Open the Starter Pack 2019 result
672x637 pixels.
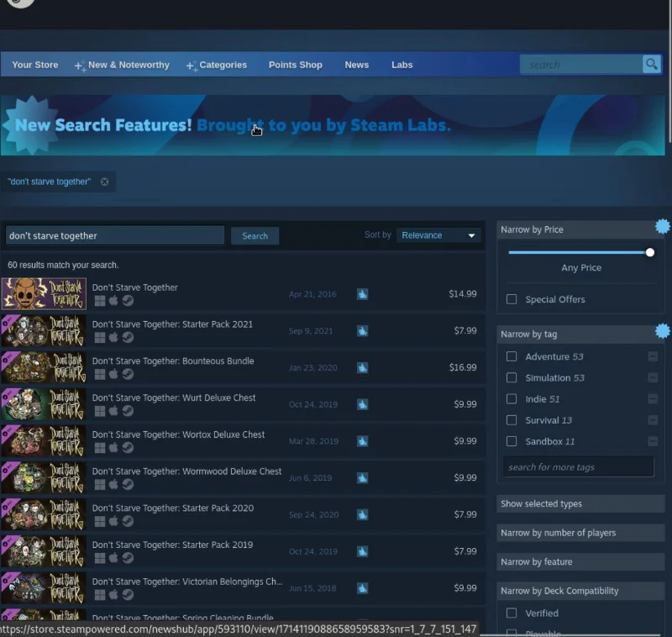[243, 551]
